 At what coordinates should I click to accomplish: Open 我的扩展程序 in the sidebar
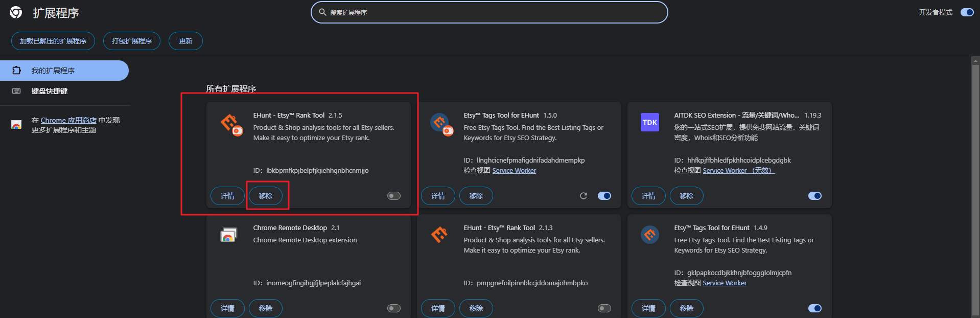coord(53,71)
